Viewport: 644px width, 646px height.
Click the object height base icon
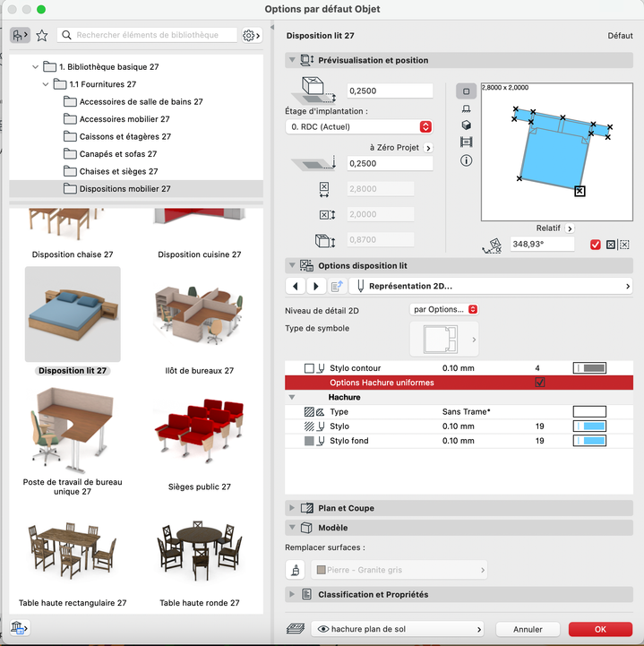(x=313, y=91)
